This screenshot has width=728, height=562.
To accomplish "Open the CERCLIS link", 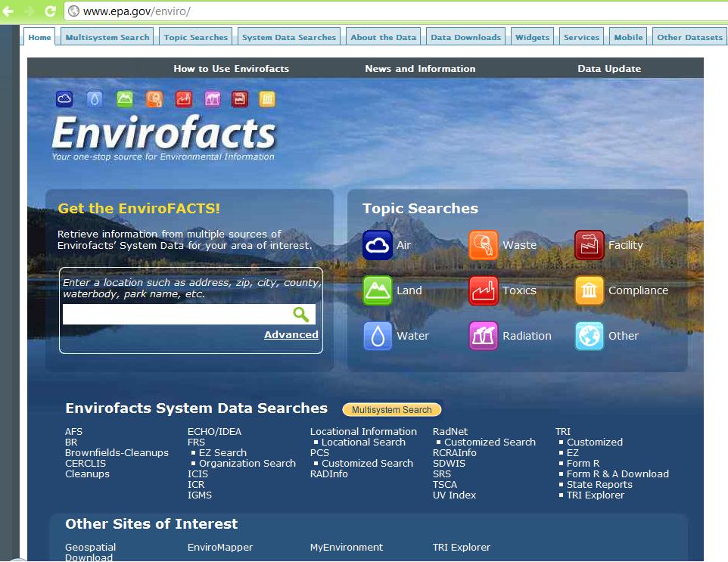I will pos(86,464).
